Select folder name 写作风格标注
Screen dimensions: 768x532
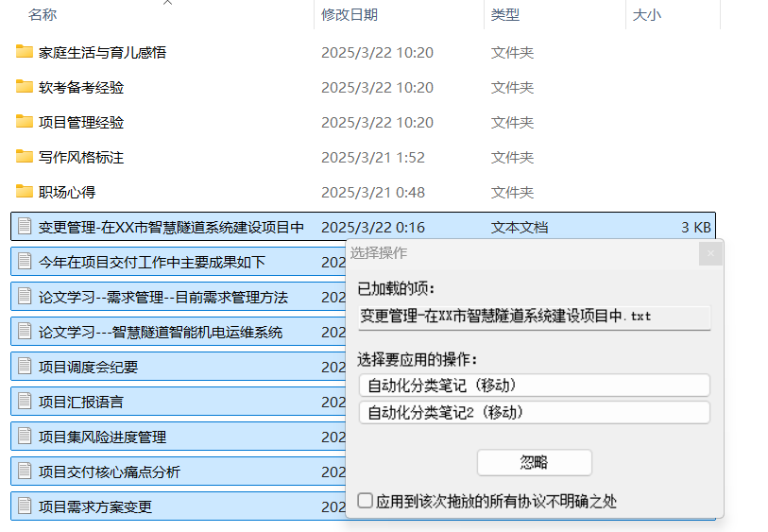point(81,157)
